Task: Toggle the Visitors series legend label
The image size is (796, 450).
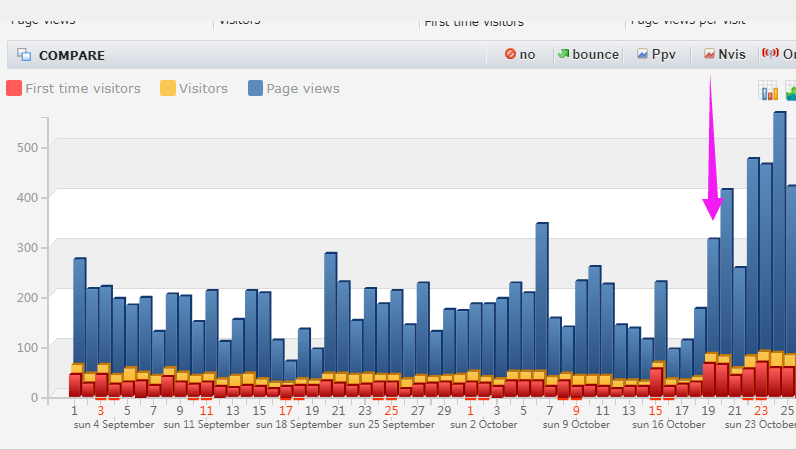Action: click(x=205, y=89)
